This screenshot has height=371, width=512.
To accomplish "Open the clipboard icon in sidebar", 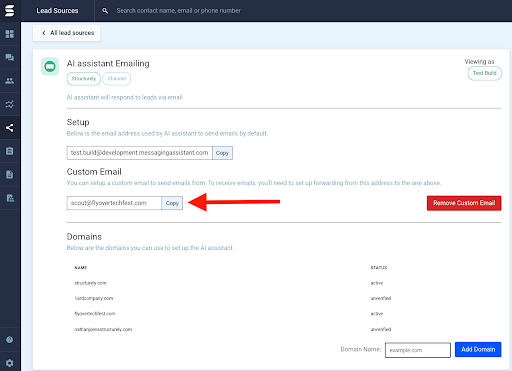I will point(10,151).
